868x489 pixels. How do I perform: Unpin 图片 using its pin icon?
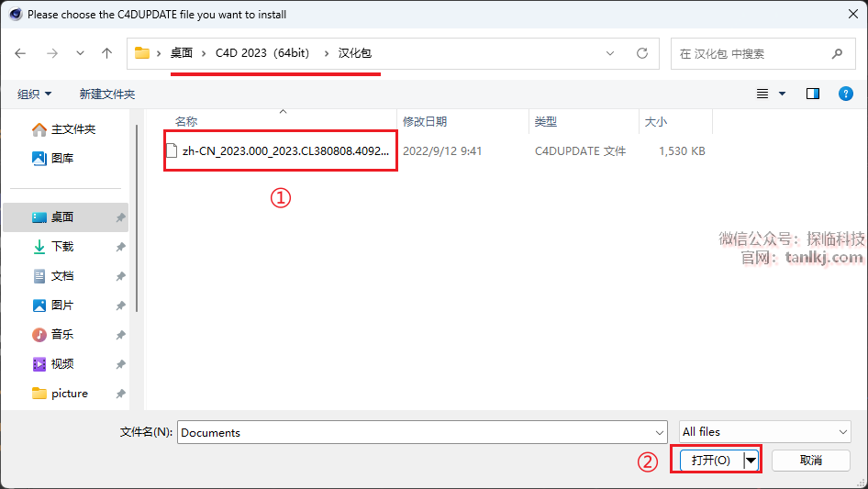point(120,306)
